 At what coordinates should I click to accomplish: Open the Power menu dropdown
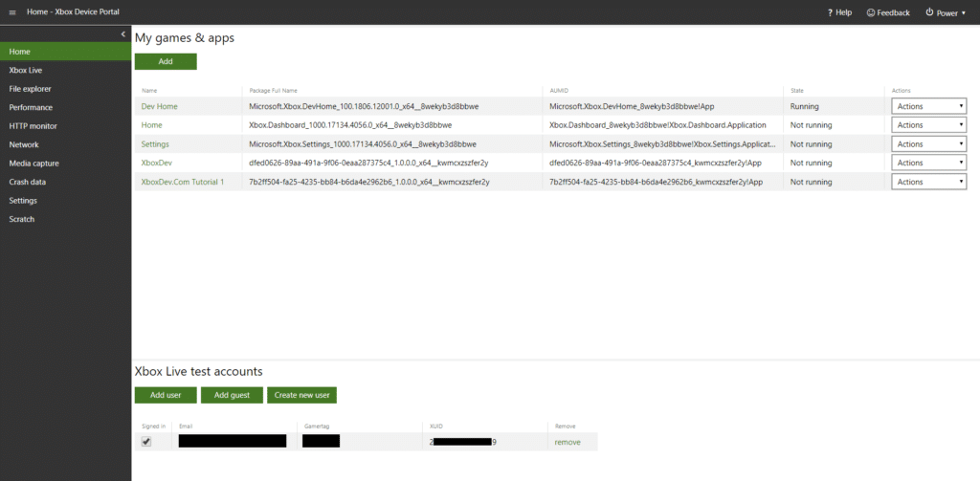click(946, 12)
